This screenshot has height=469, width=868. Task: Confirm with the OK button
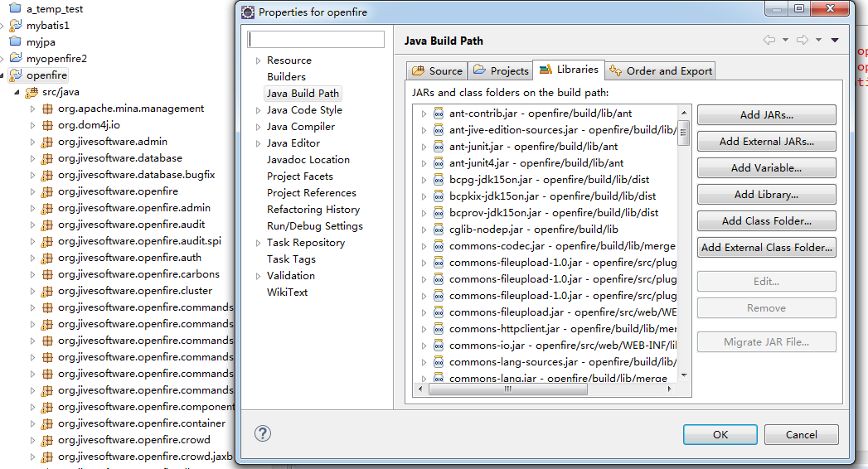coord(720,435)
